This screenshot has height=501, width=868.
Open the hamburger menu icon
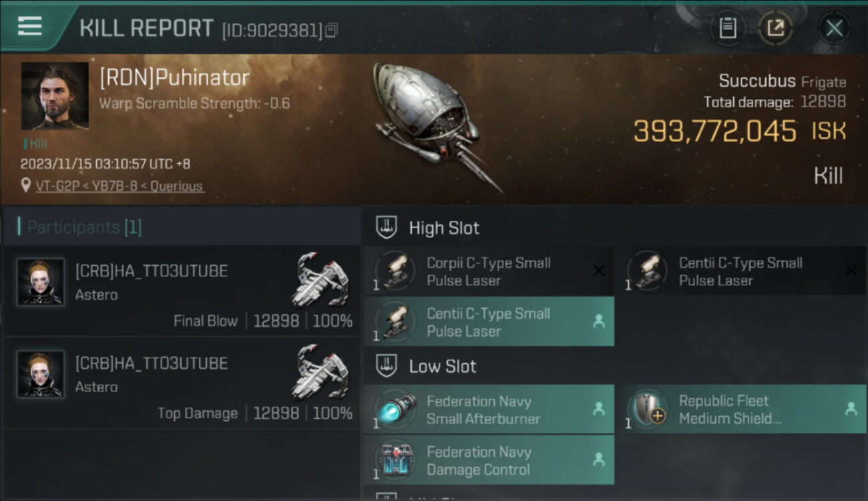(x=29, y=26)
